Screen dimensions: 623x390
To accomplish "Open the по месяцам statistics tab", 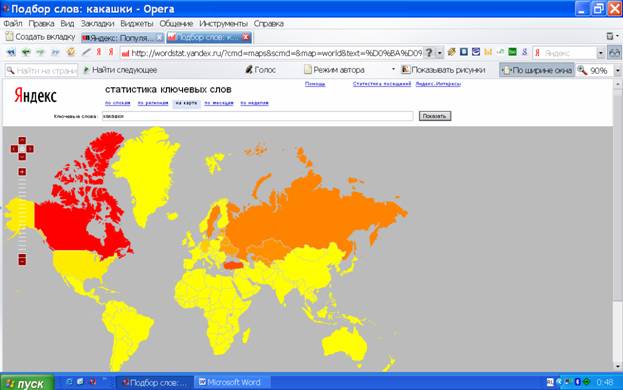I will pos(219,103).
